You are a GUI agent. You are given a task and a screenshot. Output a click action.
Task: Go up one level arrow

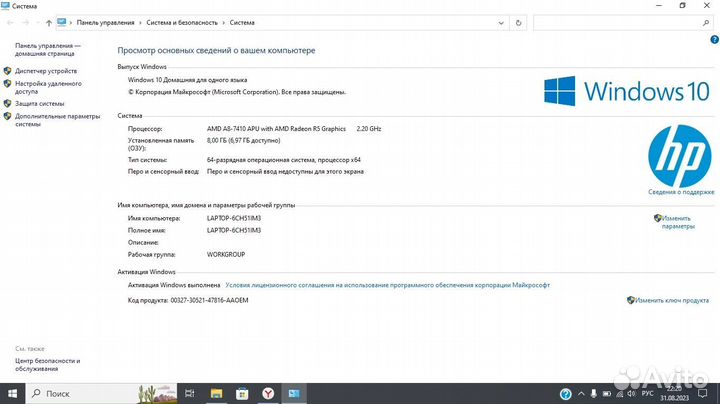[x=49, y=22]
